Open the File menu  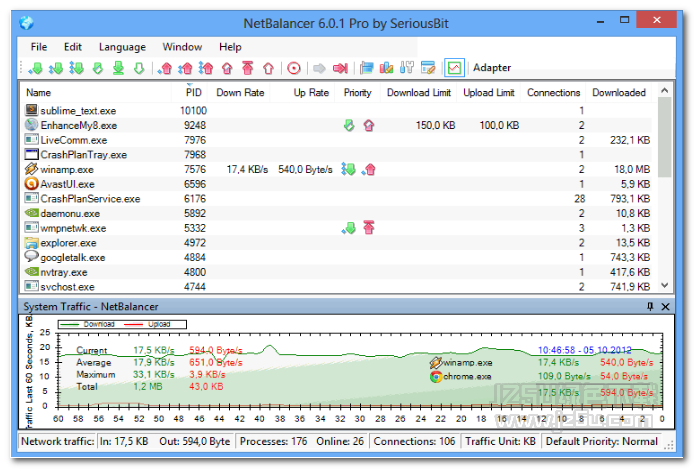[39, 47]
